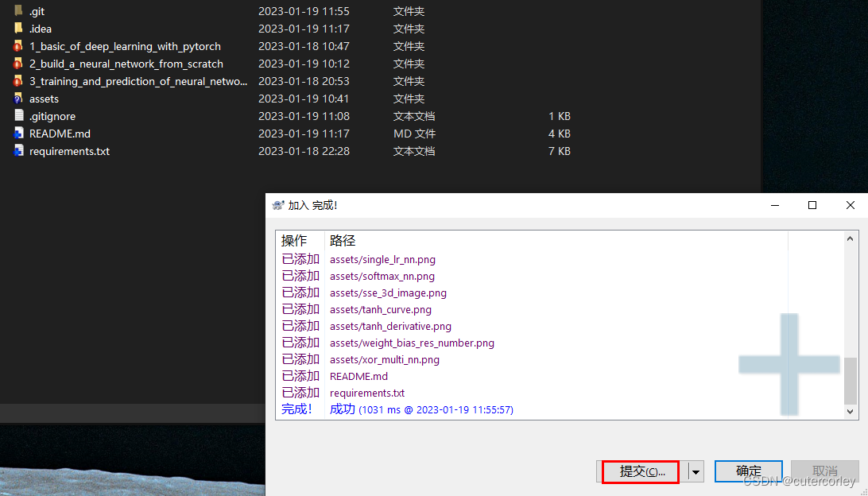Click the 2023-01-19 10:41 date of assets
Screen dimensions: 868x496
[x=304, y=99]
